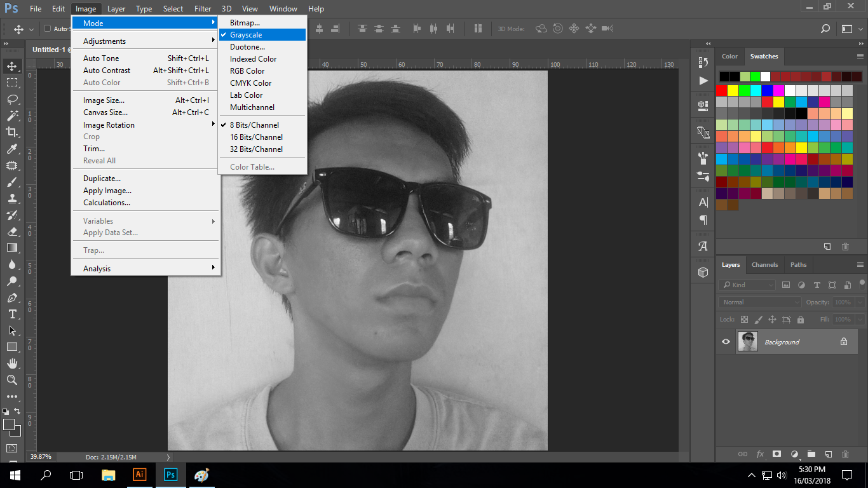868x488 pixels.
Task: Select the Rectangle shape tool
Action: pyautogui.click(x=12, y=347)
